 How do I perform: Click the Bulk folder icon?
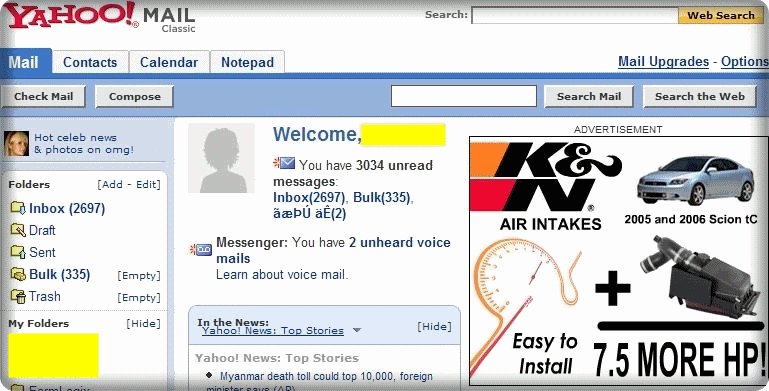coord(18,274)
